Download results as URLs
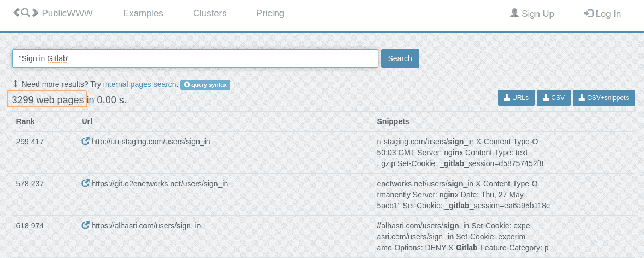This screenshot has width=644, height=258. pyautogui.click(x=516, y=98)
